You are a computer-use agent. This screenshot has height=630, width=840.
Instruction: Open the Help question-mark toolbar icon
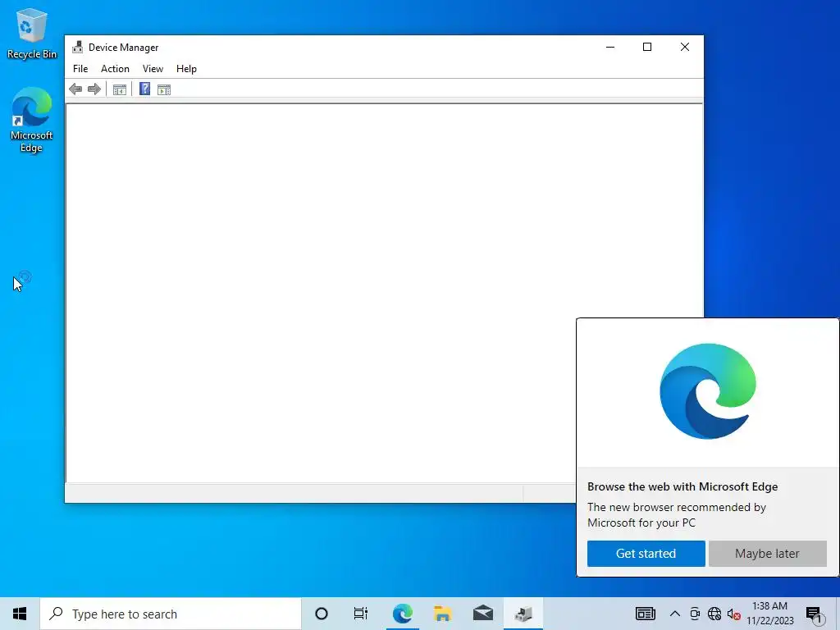tap(144, 89)
